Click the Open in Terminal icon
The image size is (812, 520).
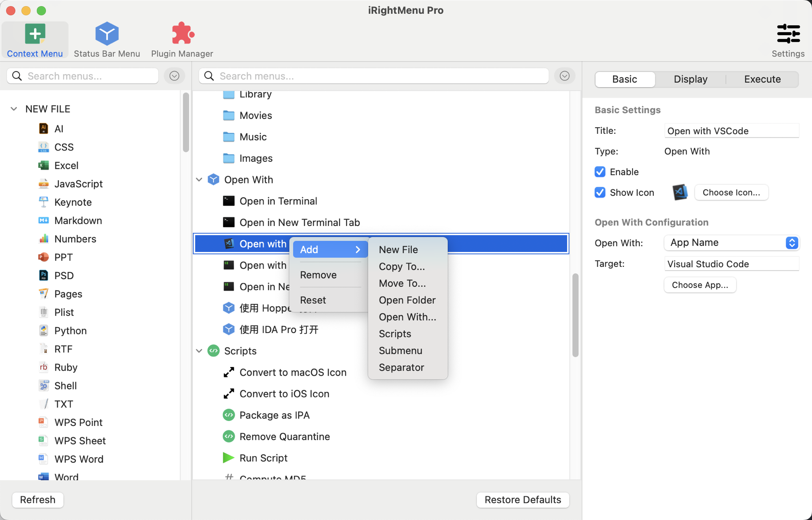[x=229, y=201]
